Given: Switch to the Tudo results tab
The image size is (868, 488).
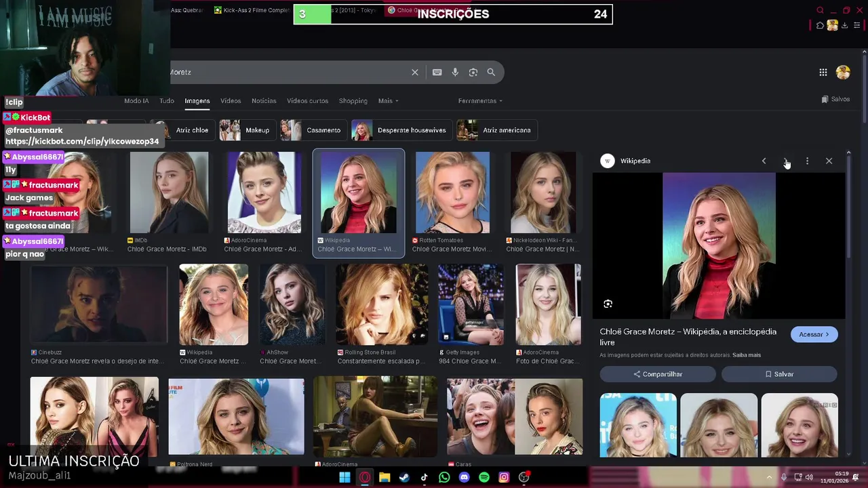Looking at the screenshot, I should coord(167,101).
